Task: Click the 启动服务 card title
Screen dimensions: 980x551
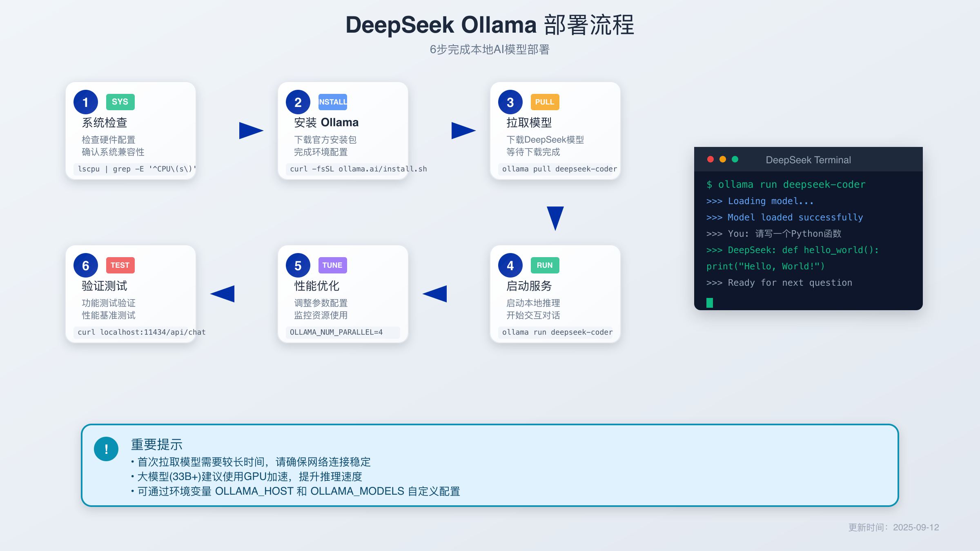Action: click(529, 286)
